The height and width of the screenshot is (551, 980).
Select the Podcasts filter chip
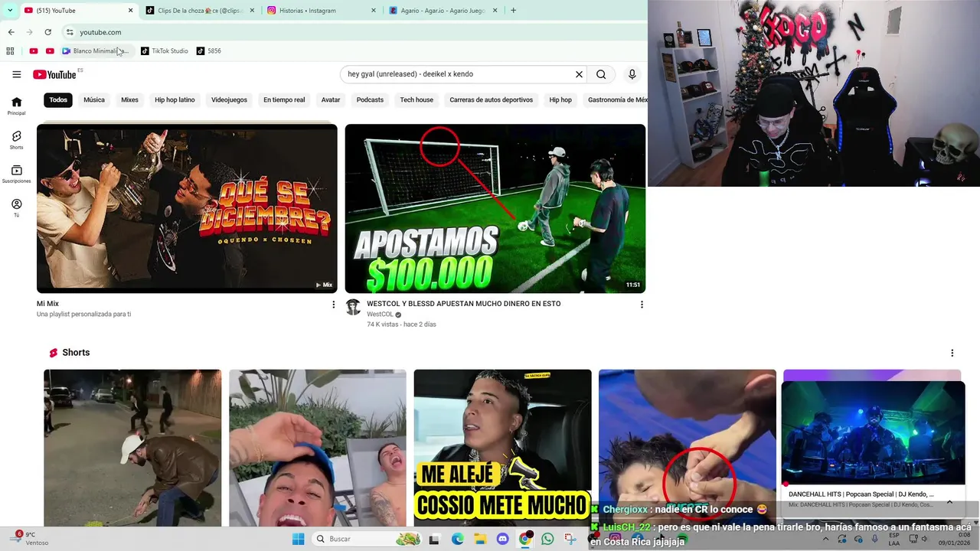tap(370, 99)
